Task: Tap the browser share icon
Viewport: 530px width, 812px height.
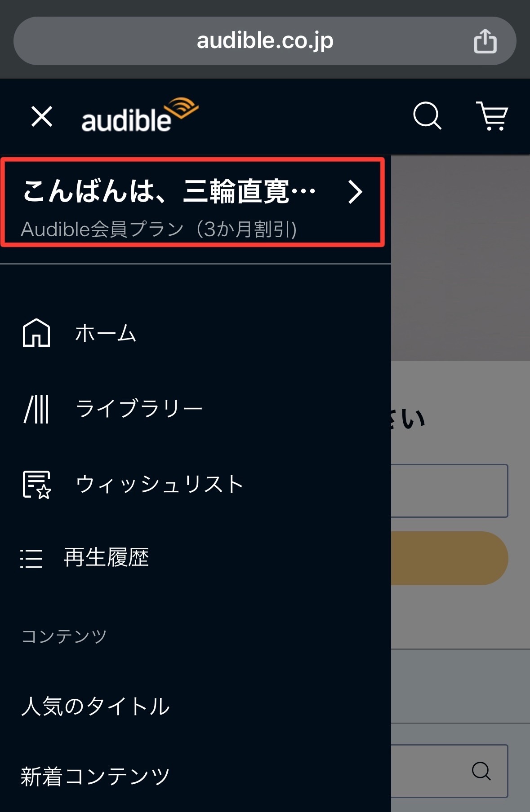Action: pyautogui.click(x=485, y=41)
